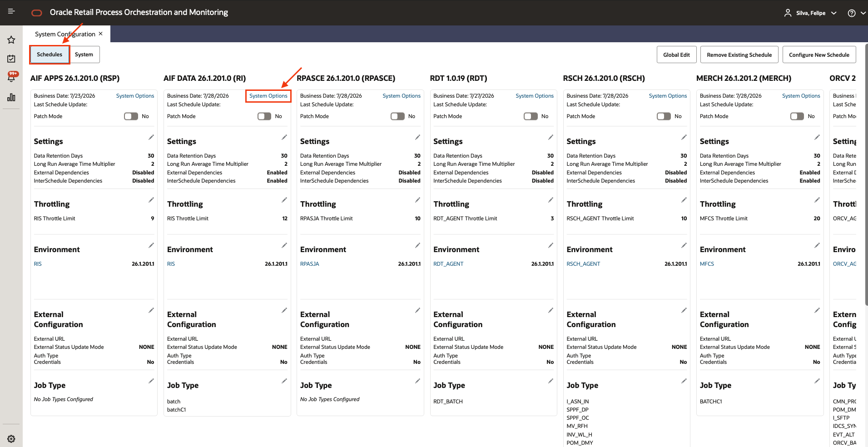
Task: Click the SPPF_DP job type entry
Action: click(577, 410)
